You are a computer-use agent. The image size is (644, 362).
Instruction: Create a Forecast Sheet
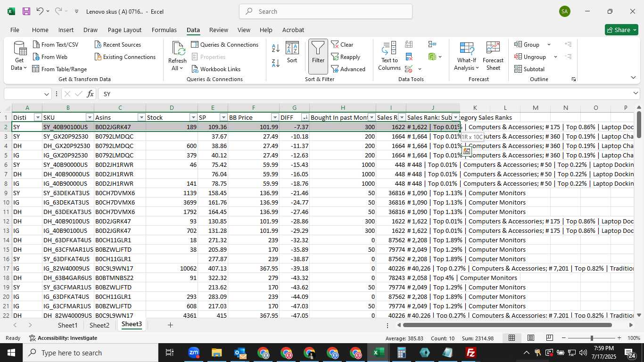point(493,57)
